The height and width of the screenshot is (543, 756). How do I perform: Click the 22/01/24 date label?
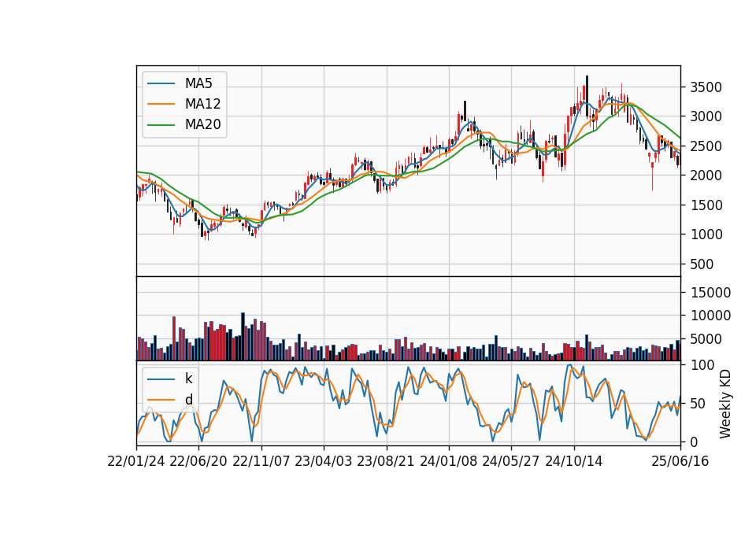click(x=136, y=462)
